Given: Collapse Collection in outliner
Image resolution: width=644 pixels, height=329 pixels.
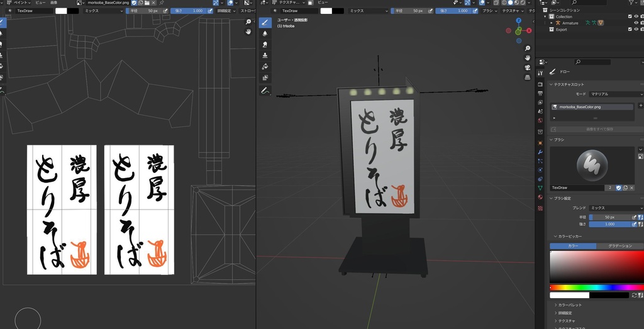Looking at the screenshot, I should click(545, 17).
